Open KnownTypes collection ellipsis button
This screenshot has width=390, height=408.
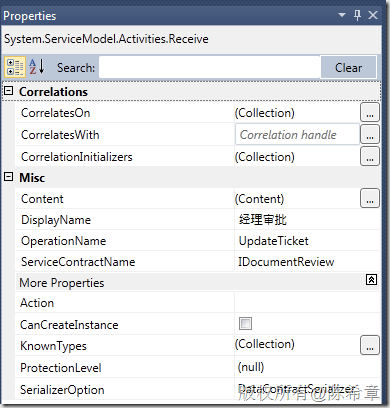(x=370, y=345)
